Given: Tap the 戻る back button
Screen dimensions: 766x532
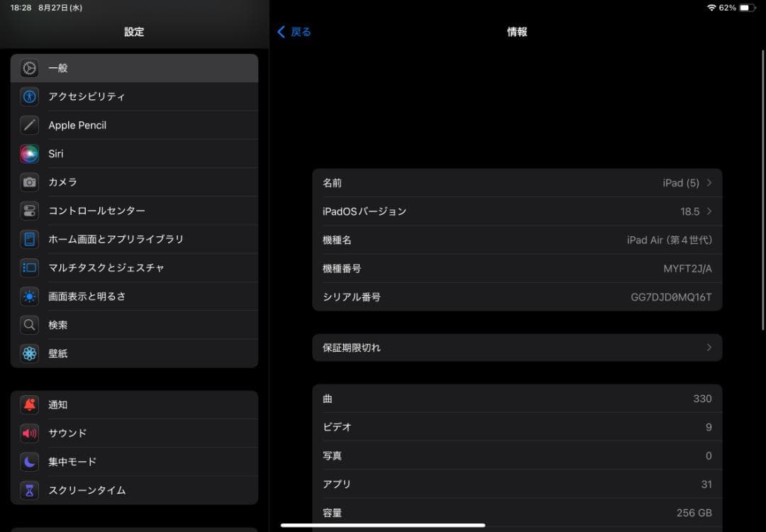Looking at the screenshot, I should coord(293,31).
